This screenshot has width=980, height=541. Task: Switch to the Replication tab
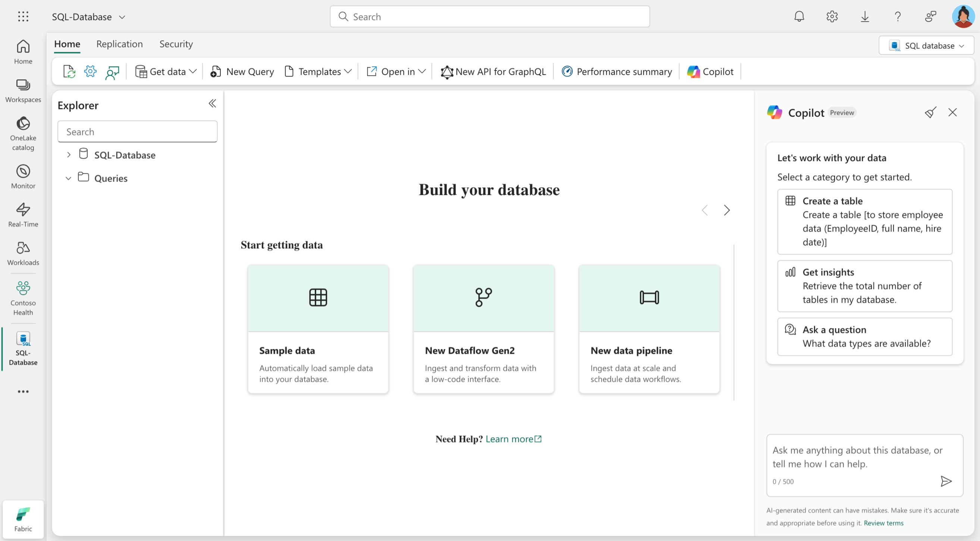pyautogui.click(x=119, y=44)
